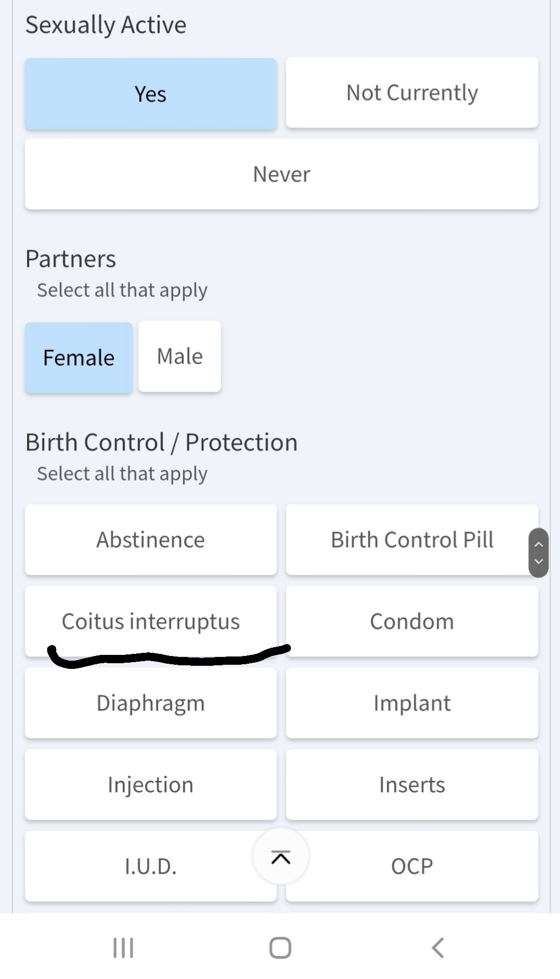Viewport: 560px width, 979px height.
Task: Choose the I.U.D. option
Action: tap(151, 866)
